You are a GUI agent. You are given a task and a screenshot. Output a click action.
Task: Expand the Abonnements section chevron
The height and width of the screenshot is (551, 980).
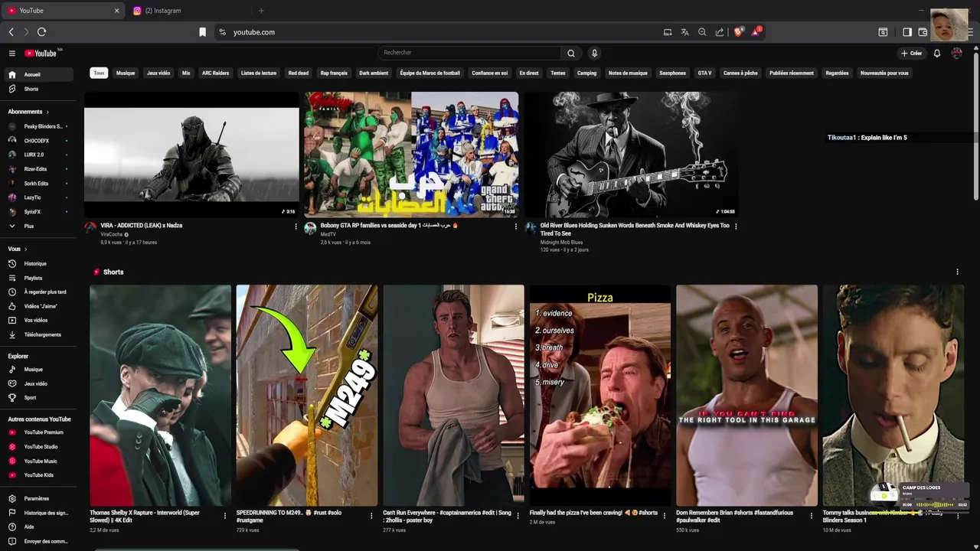coord(47,112)
